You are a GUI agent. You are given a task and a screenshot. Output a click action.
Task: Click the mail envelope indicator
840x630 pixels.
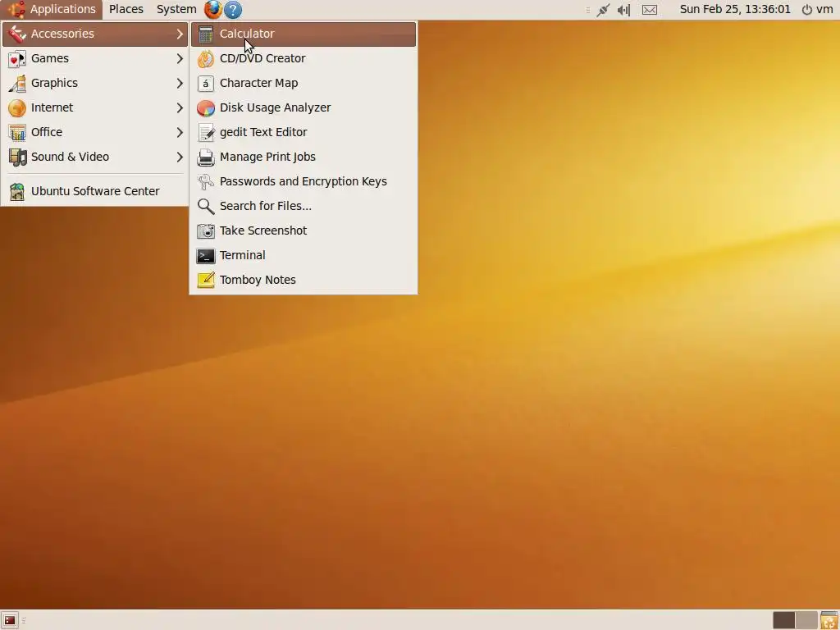[x=650, y=10]
